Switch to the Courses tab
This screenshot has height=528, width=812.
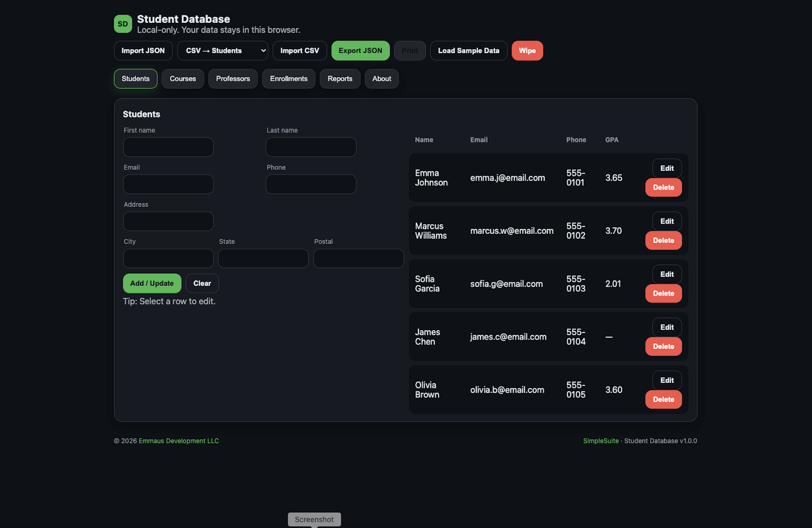[183, 79]
